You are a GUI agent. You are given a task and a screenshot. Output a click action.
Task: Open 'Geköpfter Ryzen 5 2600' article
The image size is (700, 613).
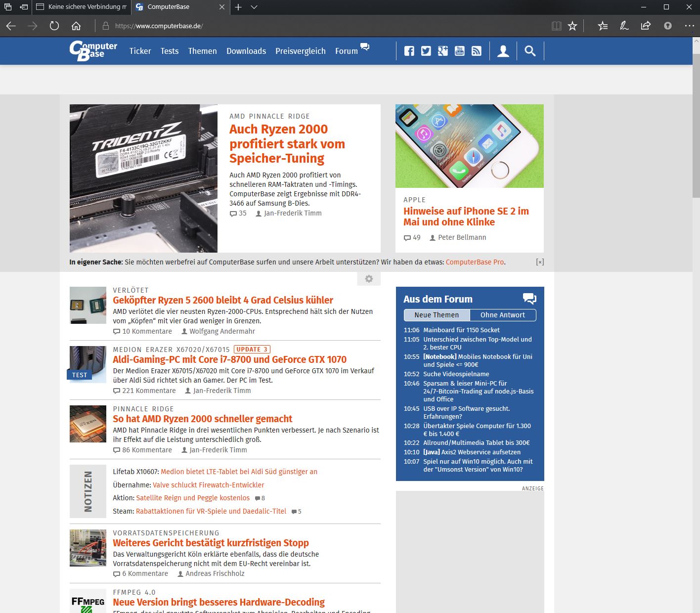tap(223, 300)
